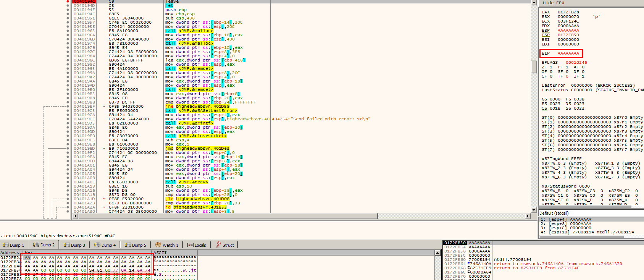This screenshot has width=644, height=280.
Task: Click the disassembly horizontal scrollbar thumb
Action: pos(228,216)
